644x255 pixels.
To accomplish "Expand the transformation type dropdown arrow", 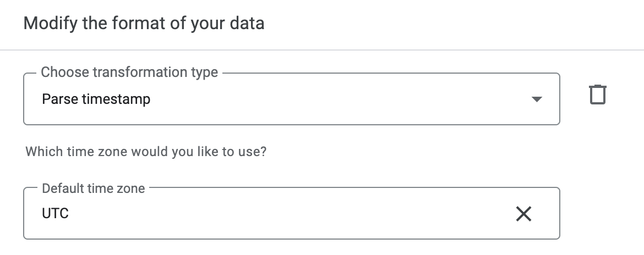I will [537, 99].
